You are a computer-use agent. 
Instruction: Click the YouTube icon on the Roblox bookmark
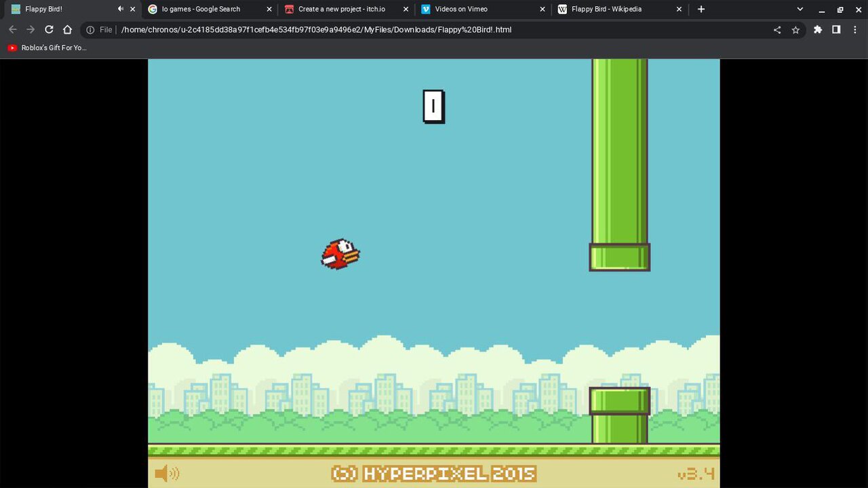[x=12, y=48]
